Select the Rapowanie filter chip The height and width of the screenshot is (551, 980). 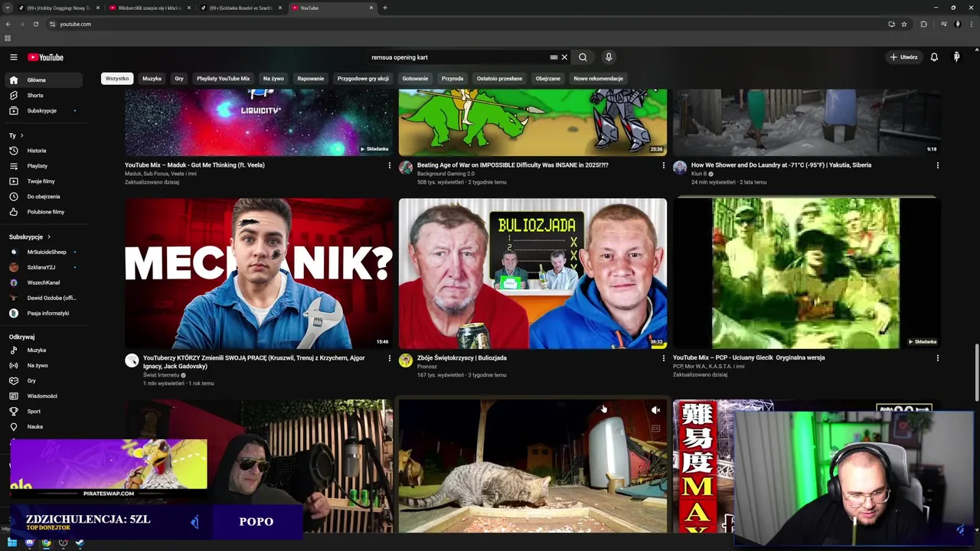click(311, 78)
